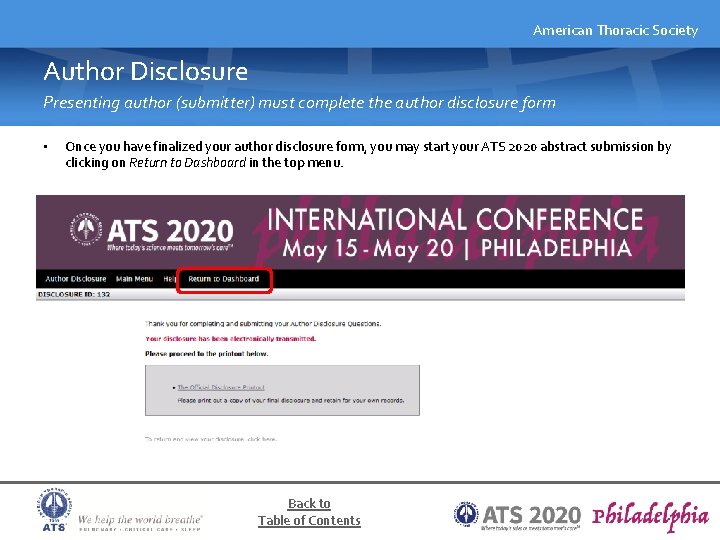Image resolution: width=720 pixels, height=540 pixels.
Task: Click the 'INTERNATIONAL CONFERENCE' banner text
Action: tap(455, 219)
